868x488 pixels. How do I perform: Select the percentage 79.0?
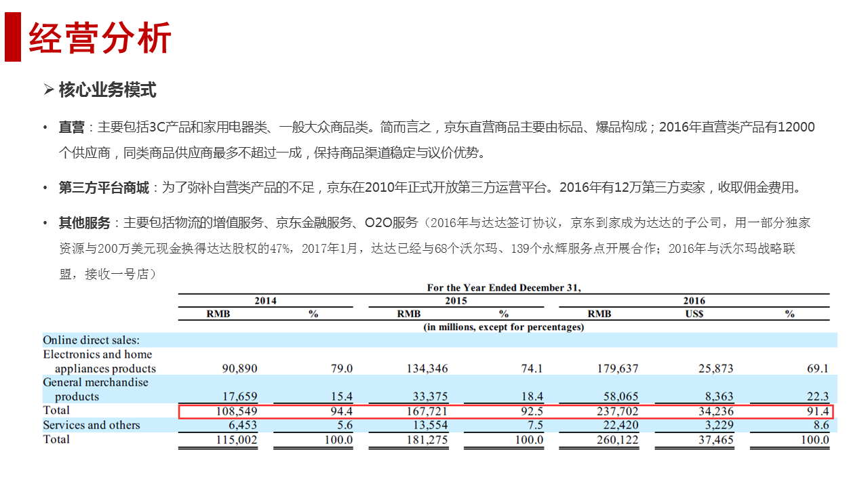pyautogui.click(x=341, y=369)
